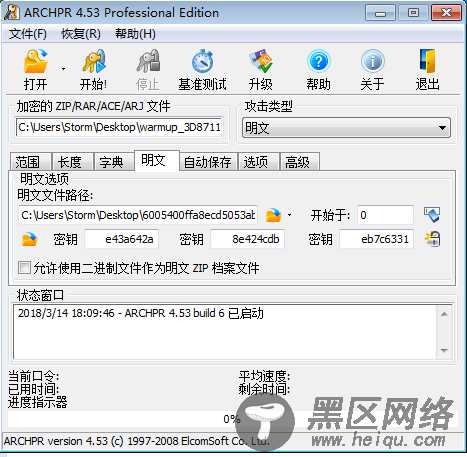Open the 帮助(H) menu
467x457 pixels.
point(135,34)
